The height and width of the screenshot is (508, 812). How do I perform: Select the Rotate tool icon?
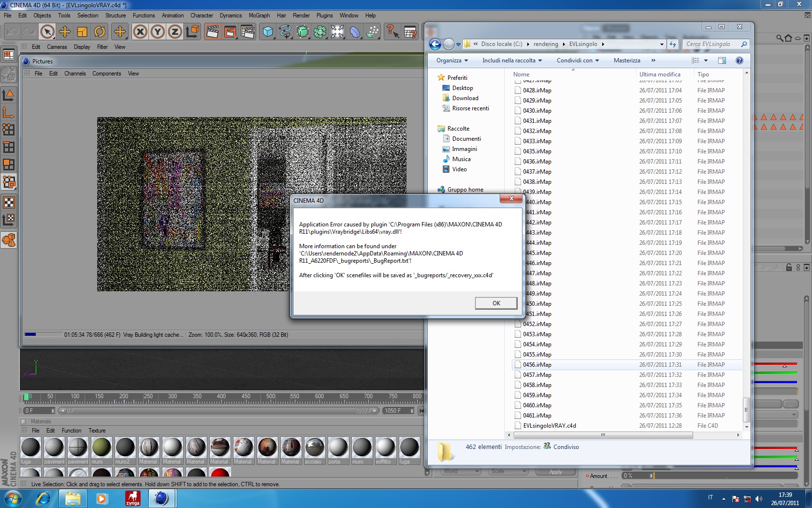tap(100, 32)
